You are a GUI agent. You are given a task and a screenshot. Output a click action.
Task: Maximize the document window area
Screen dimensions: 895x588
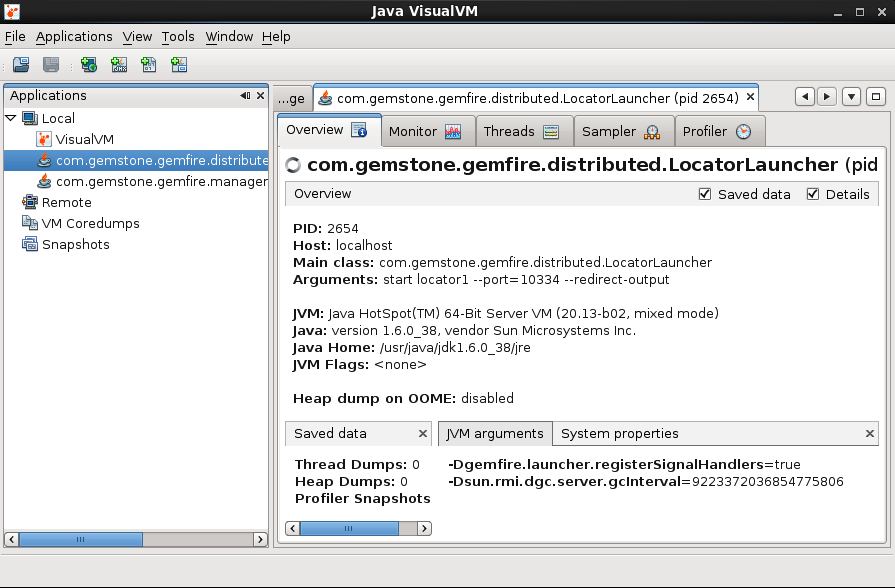tap(876, 97)
